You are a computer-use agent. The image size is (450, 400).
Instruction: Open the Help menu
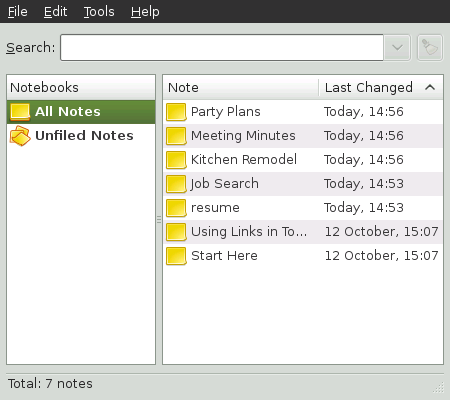145,12
